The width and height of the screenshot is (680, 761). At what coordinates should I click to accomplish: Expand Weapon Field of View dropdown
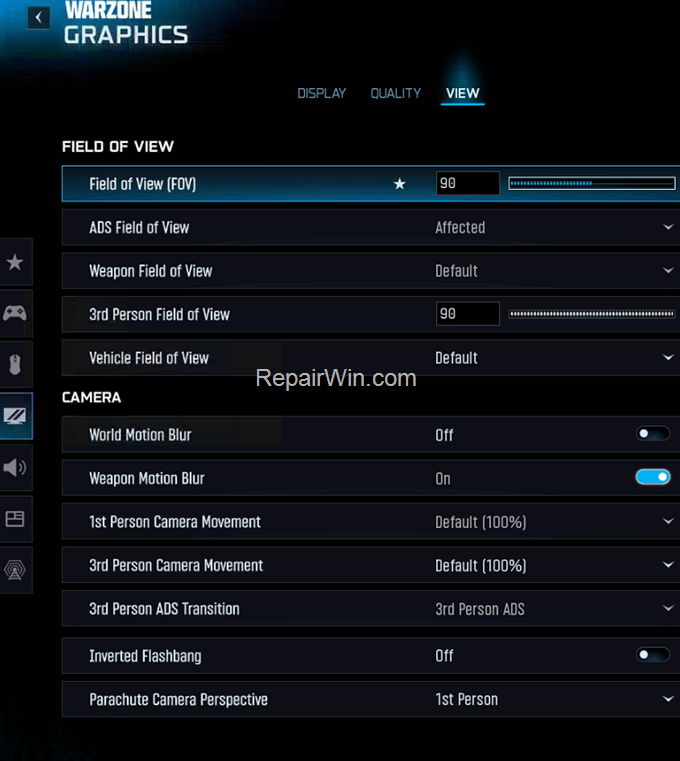668,270
